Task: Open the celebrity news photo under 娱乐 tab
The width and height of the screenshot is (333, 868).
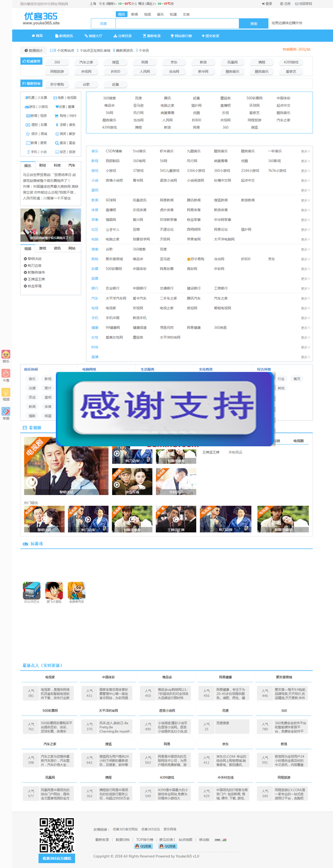Action: pyautogui.click(x=51, y=225)
